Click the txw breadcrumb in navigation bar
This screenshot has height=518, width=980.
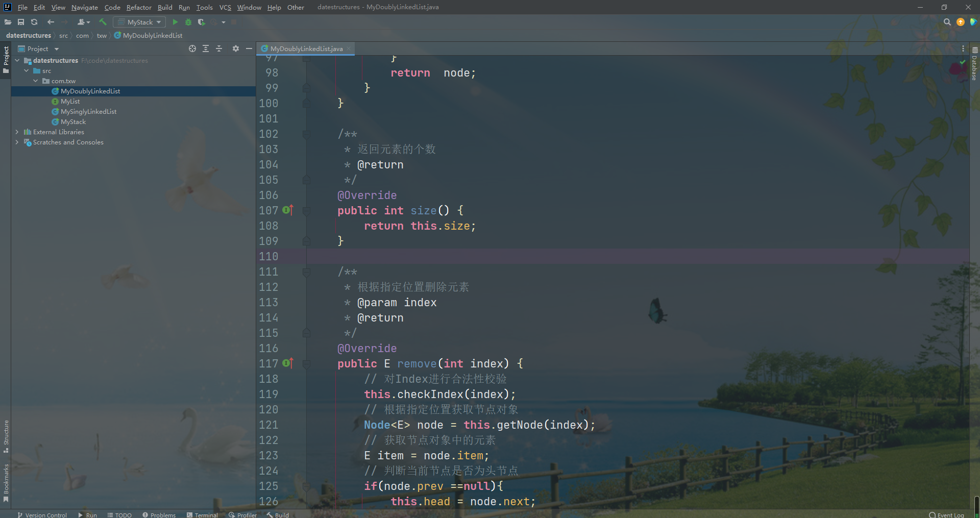[102, 35]
